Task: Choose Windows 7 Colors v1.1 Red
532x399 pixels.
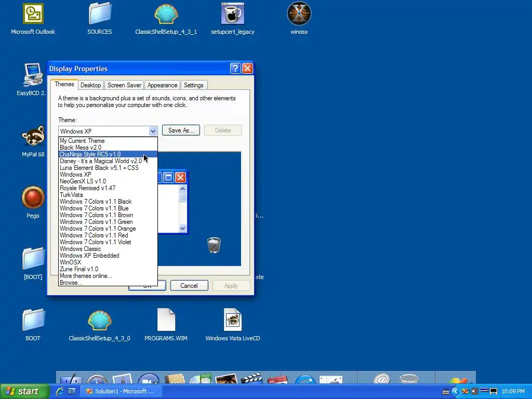Action: tap(108, 235)
